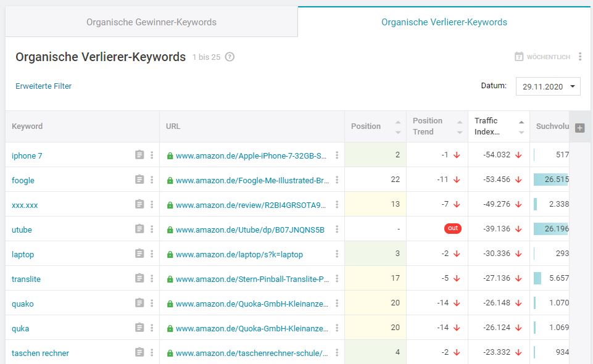Open keyword options for utube

pyautogui.click(x=152, y=229)
